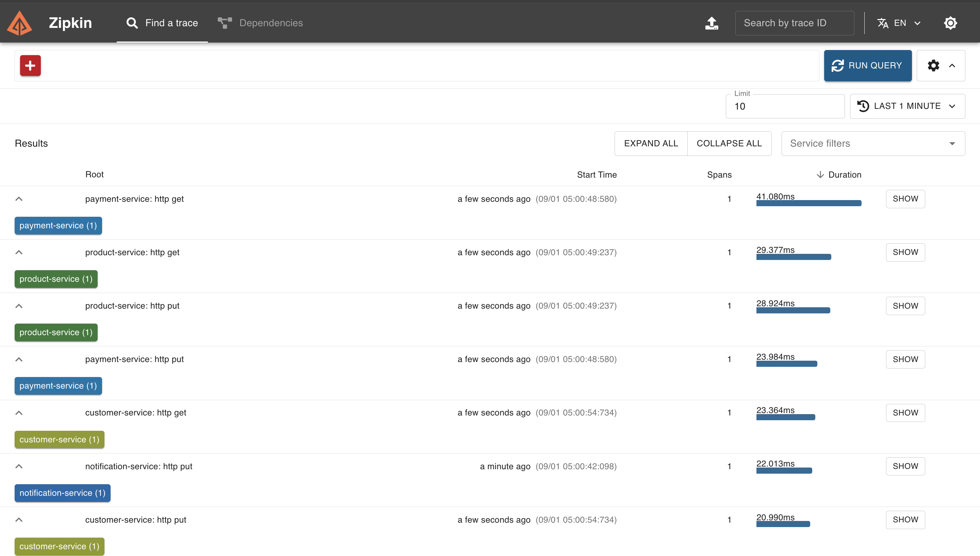Viewport: 980px width, 556px height.
Task: Collapse the customer-service http get row
Action: pyautogui.click(x=19, y=413)
